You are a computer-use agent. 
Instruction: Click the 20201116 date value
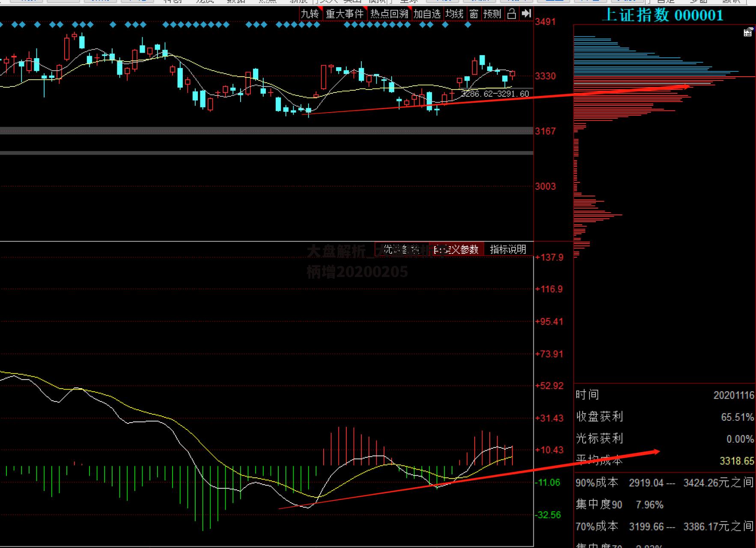point(734,395)
